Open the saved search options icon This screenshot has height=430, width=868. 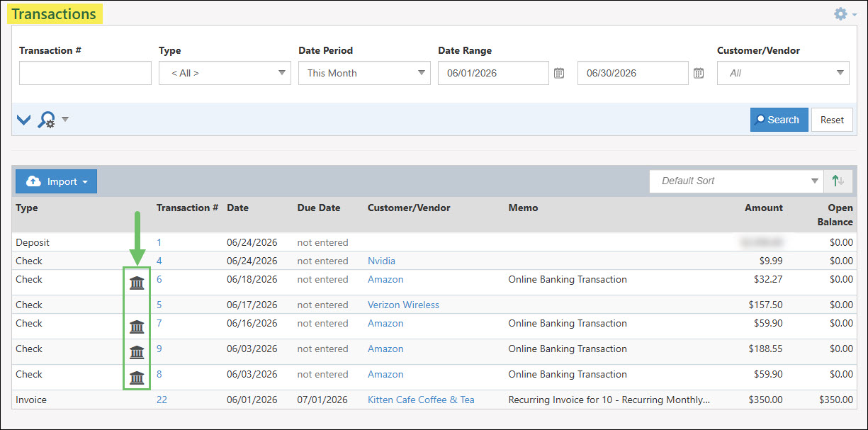[x=47, y=120]
